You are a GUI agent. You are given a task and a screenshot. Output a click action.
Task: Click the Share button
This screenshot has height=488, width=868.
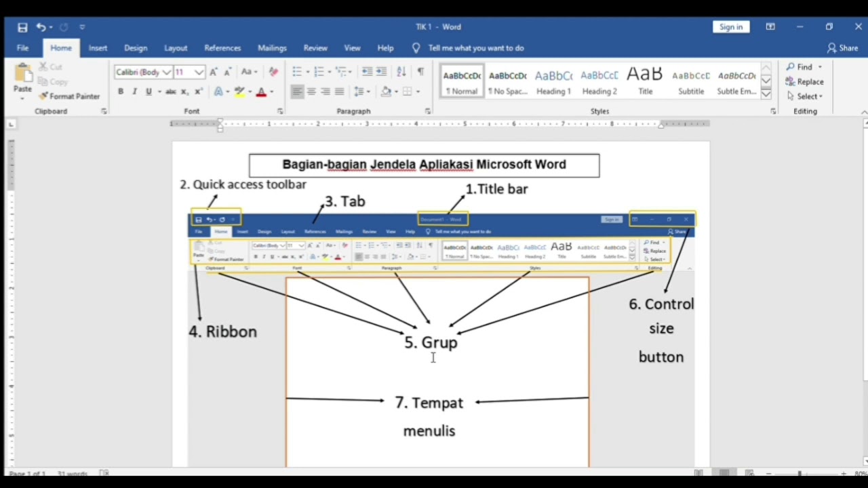coord(842,48)
